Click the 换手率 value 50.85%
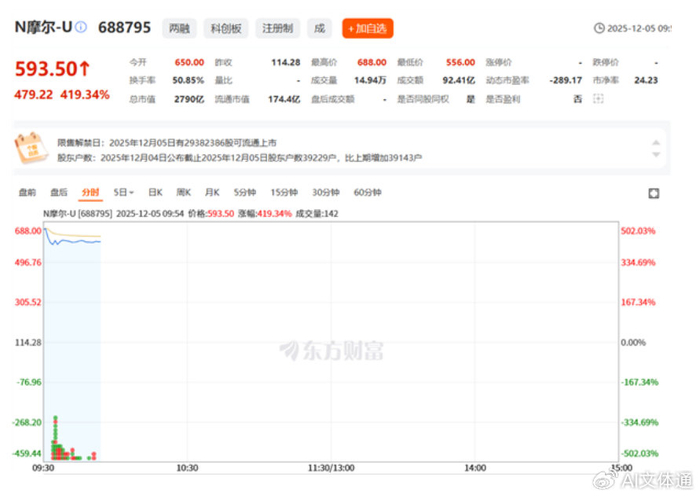700x496 pixels. 188,80
